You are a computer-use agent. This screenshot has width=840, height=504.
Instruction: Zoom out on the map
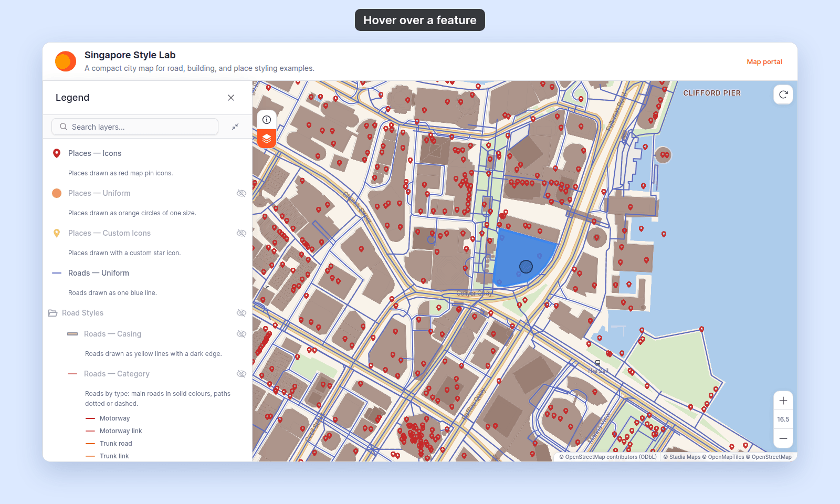point(783,438)
